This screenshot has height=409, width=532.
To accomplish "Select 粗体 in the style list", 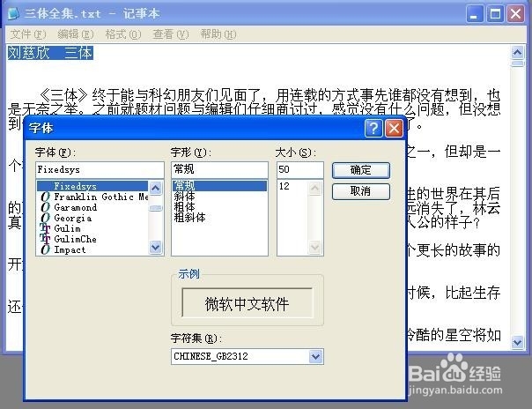I will point(219,207).
